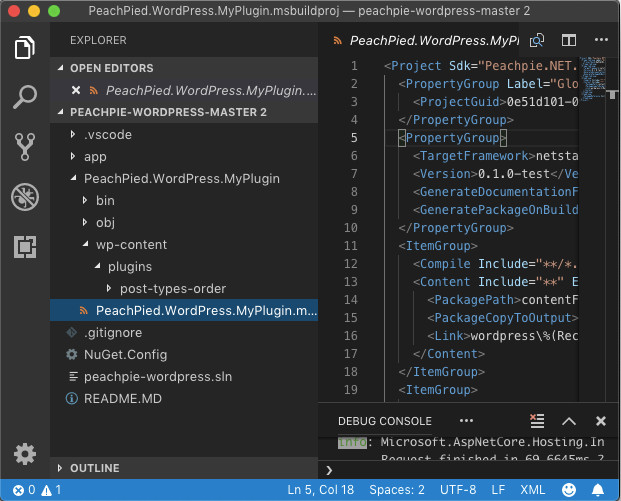Collapse the wp-content folder
The height and width of the screenshot is (501, 621).
[x=85, y=244]
